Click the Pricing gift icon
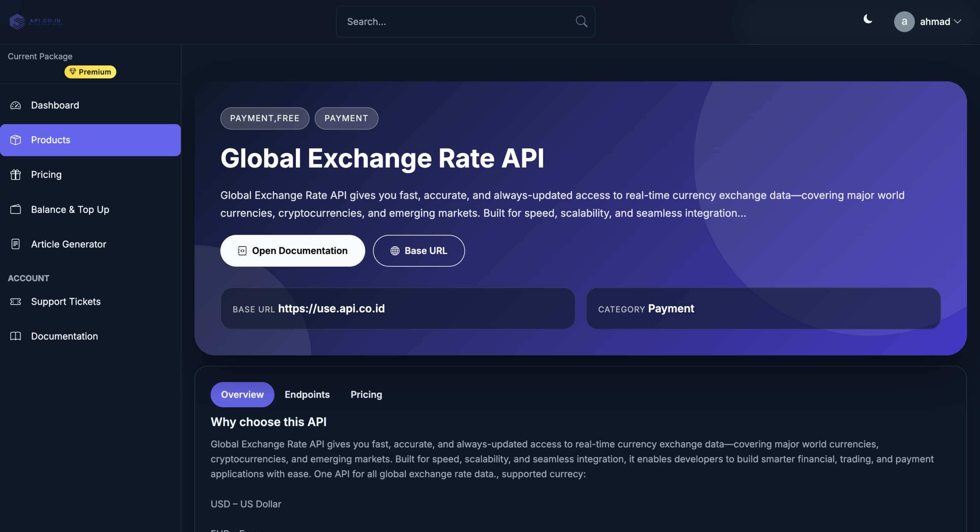Viewport: 980px width, 532px height. (15, 175)
